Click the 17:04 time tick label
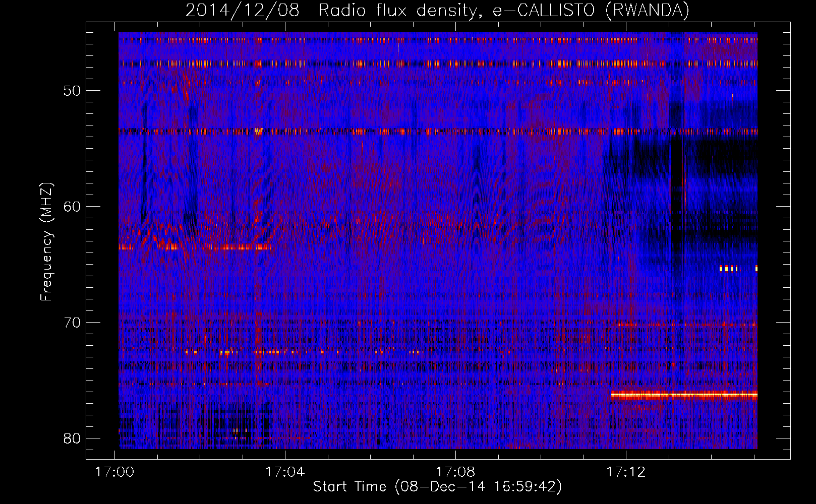 coord(285,472)
